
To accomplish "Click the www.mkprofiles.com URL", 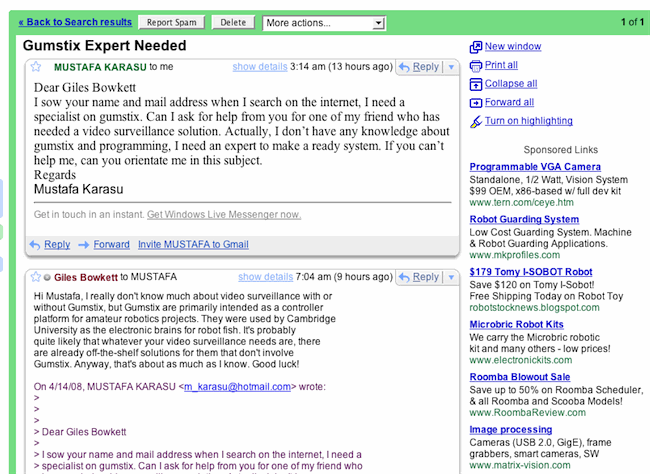I will coord(514,255).
